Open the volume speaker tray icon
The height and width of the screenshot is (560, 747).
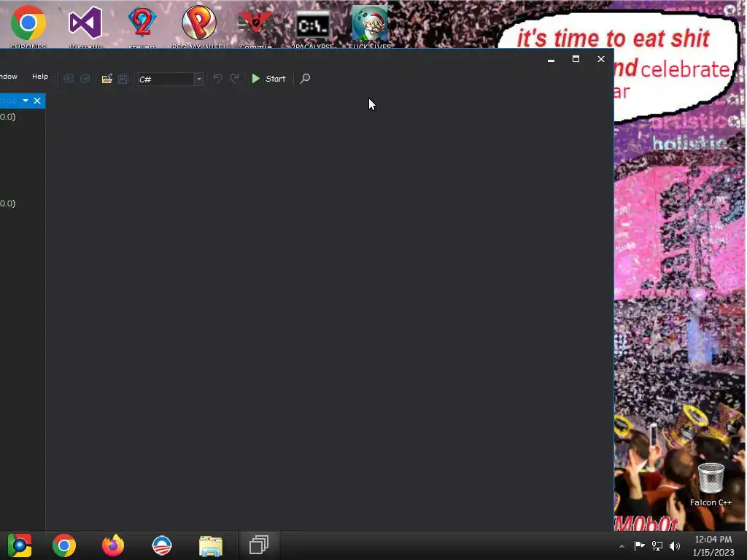click(x=675, y=545)
